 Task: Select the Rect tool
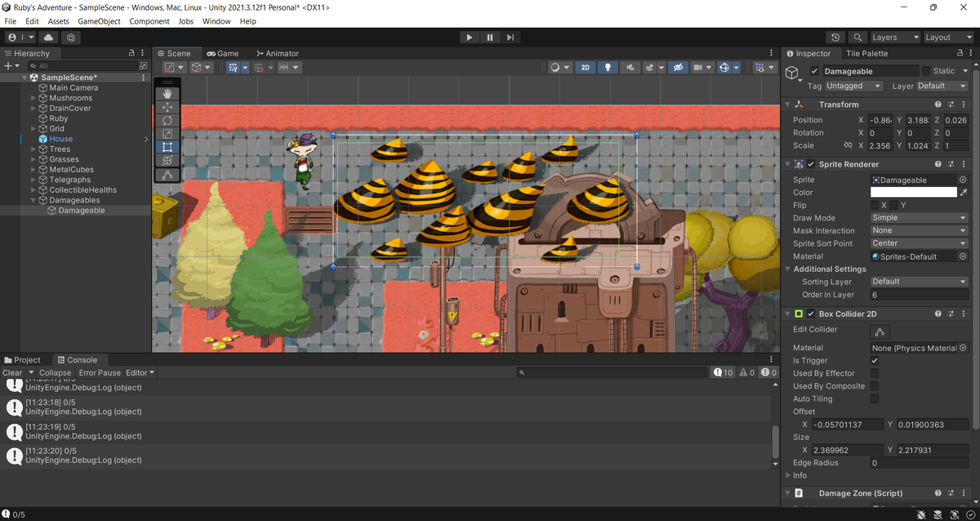coord(167,147)
